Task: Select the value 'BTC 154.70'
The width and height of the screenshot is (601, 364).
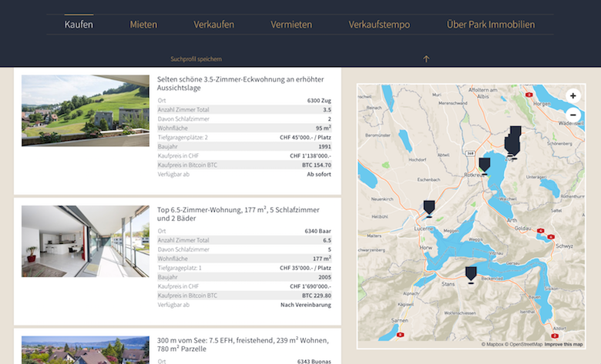Action: tap(317, 165)
